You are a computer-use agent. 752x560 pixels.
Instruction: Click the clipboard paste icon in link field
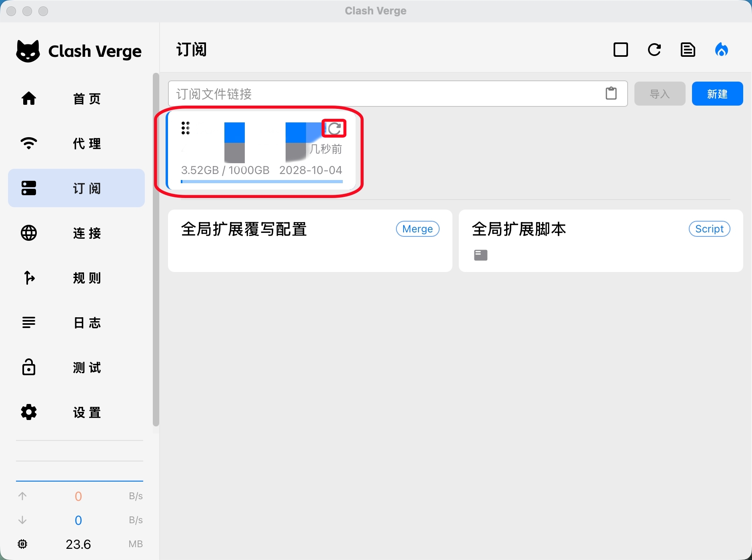click(611, 94)
